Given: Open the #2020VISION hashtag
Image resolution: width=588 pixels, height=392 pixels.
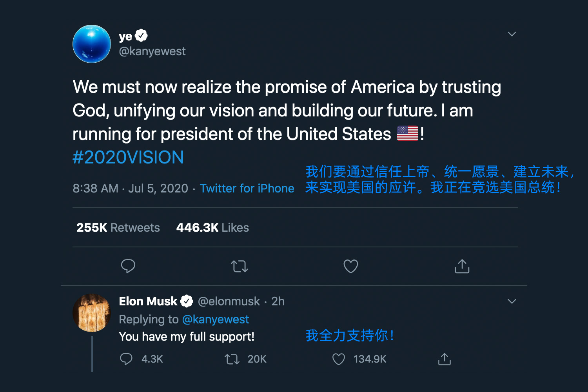Looking at the screenshot, I should point(128,158).
